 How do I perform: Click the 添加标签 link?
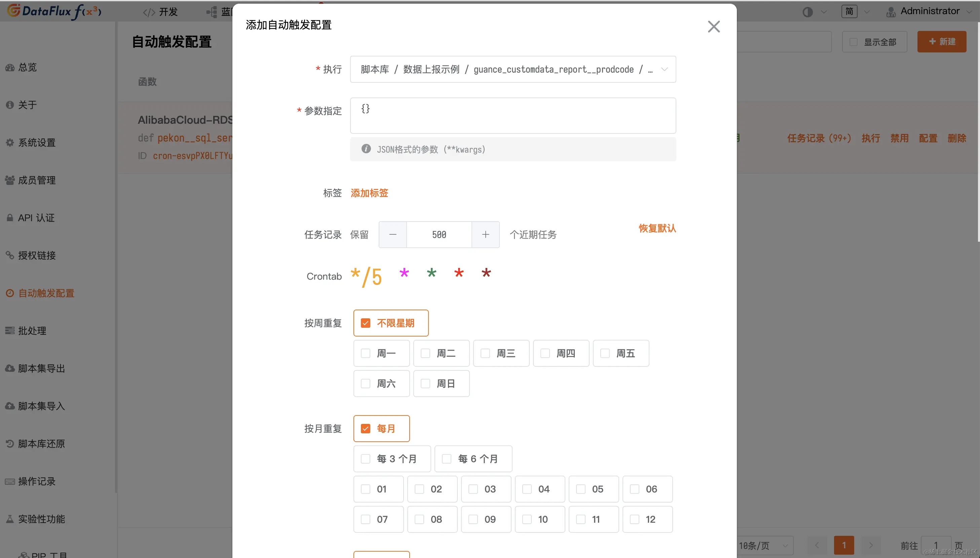[x=369, y=193]
